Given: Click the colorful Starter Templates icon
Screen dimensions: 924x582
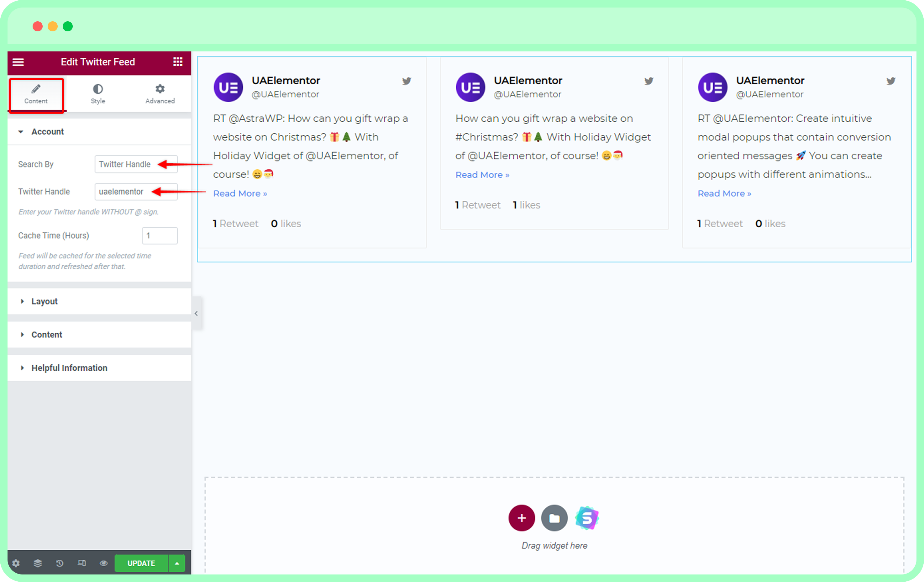Looking at the screenshot, I should point(587,518).
